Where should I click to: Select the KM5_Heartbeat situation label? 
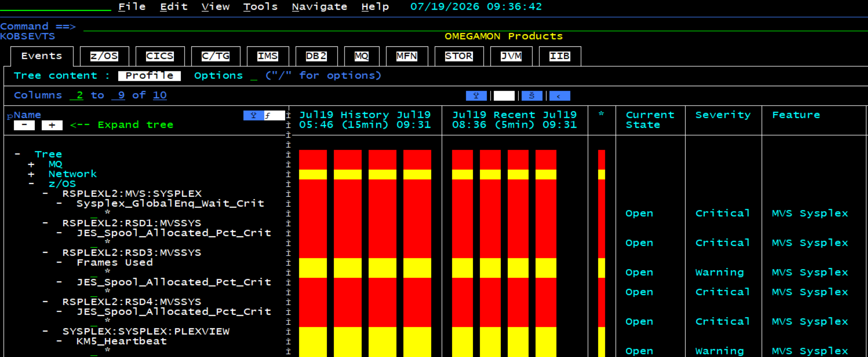click(x=121, y=341)
